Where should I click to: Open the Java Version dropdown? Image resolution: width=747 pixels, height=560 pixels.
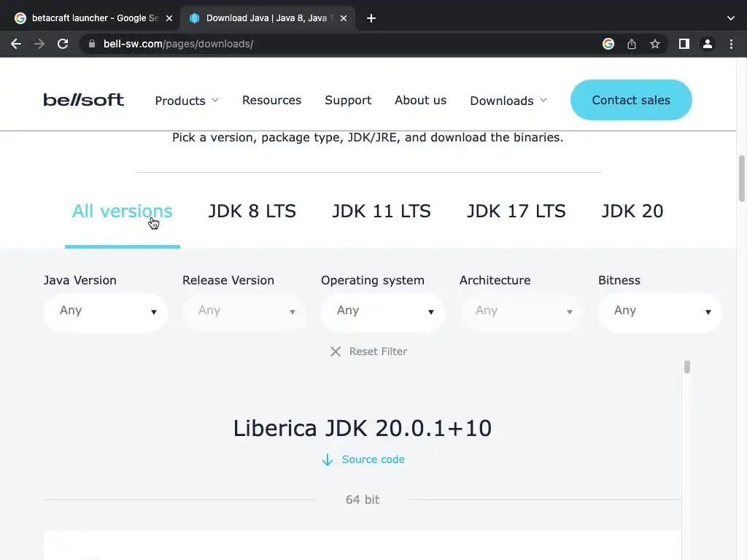click(106, 311)
